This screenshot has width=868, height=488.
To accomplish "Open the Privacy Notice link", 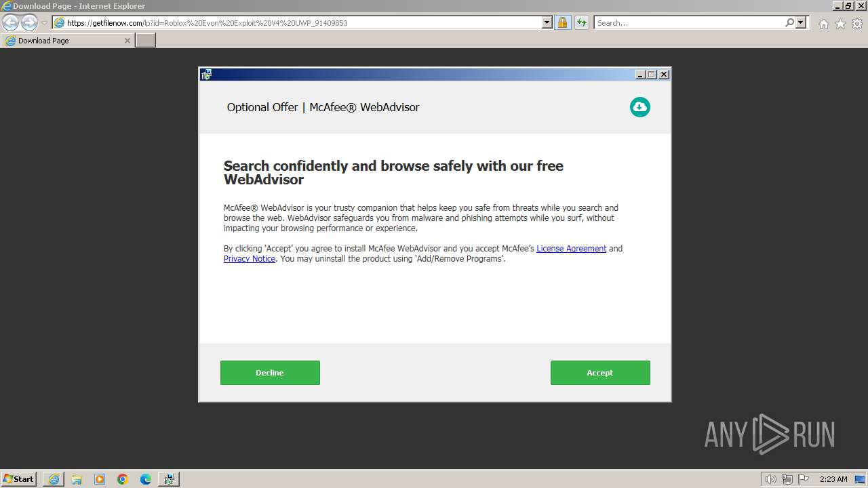I will coord(250,259).
